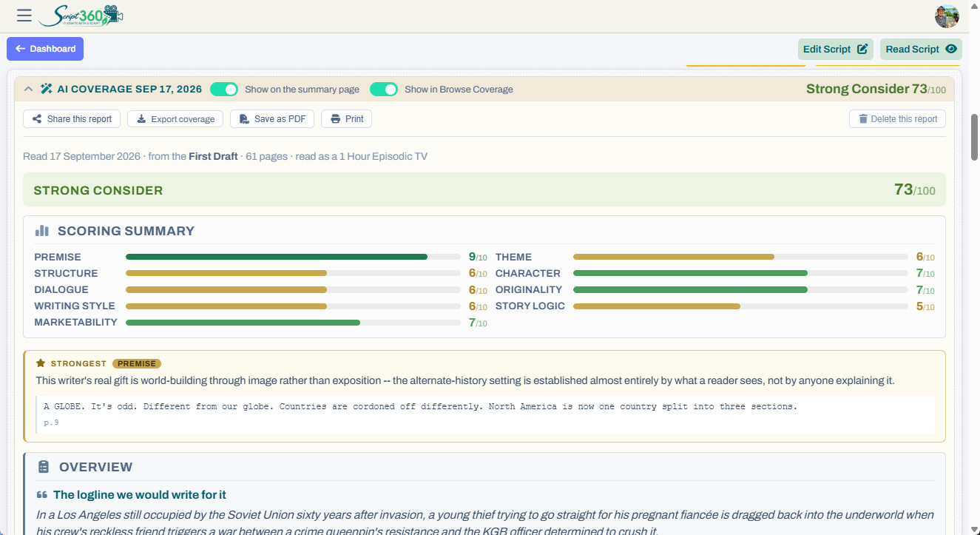Click the Dialogue score bar

(293, 289)
